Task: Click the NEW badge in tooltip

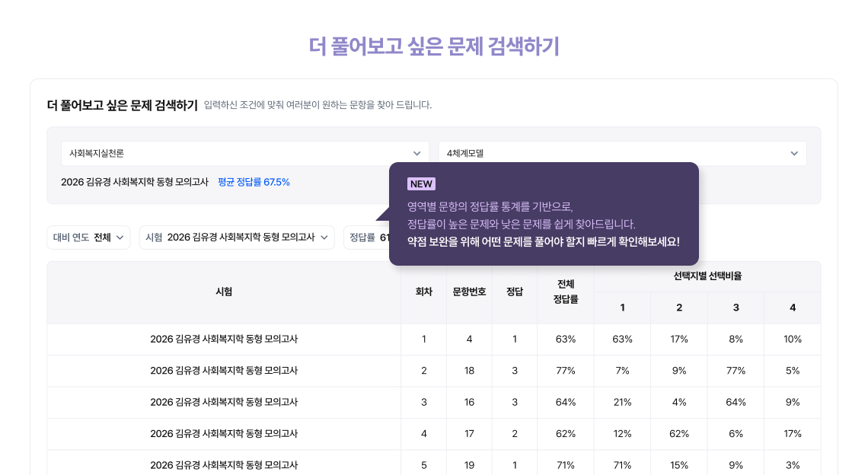Action: coord(421,184)
